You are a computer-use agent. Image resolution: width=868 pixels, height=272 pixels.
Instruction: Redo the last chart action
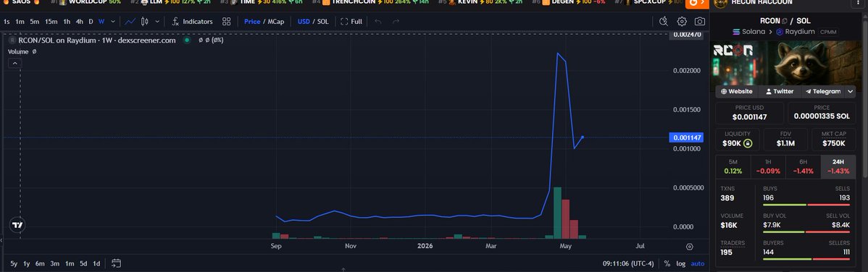pos(396,22)
